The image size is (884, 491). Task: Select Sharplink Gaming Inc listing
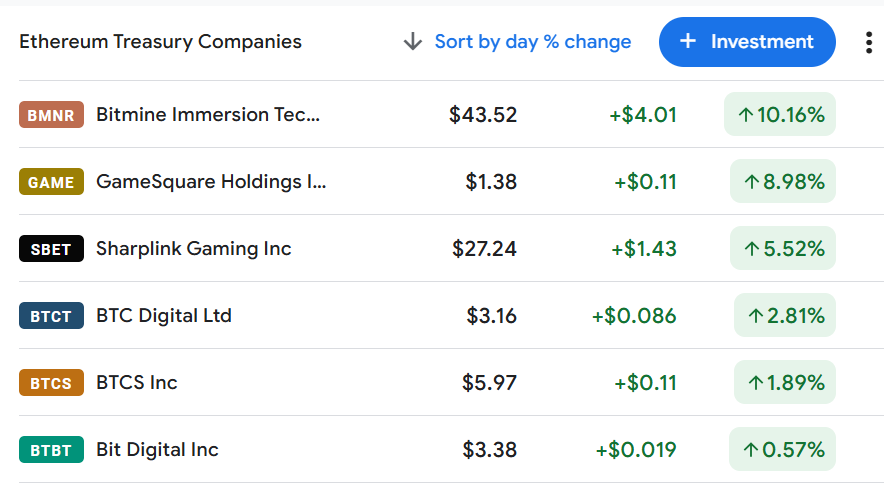pos(451,249)
